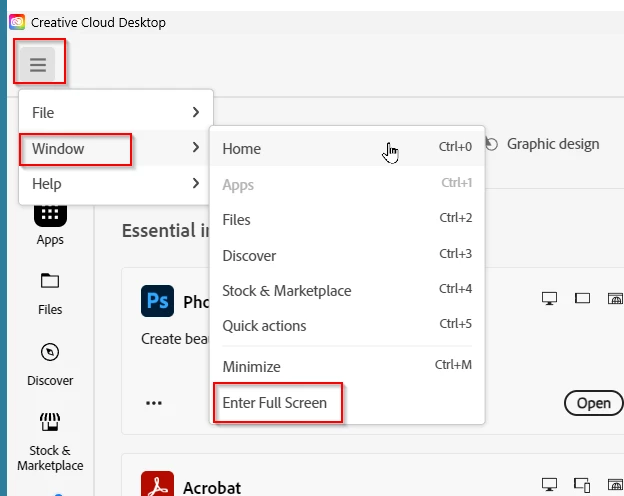The height and width of the screenshot is (496, 624).
Task: Open the Discover compass sidebar icon
Action: tap(50, 352)
